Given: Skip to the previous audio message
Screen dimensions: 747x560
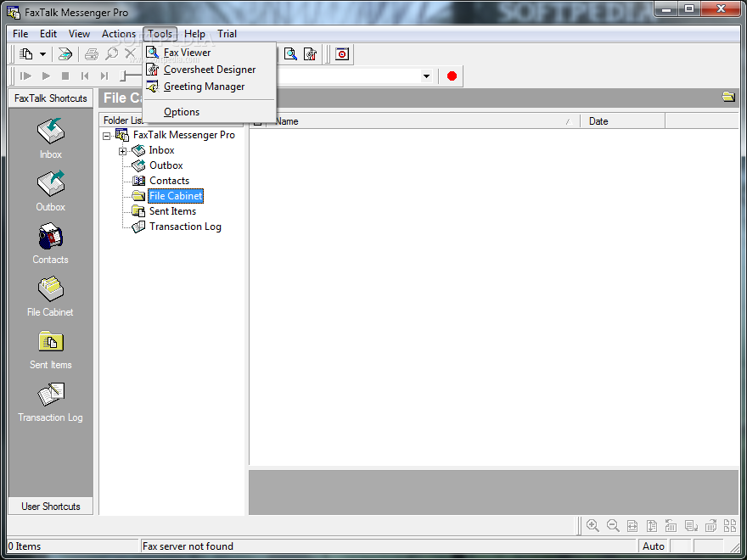Looking at the screenshot, I should (85, 76).
